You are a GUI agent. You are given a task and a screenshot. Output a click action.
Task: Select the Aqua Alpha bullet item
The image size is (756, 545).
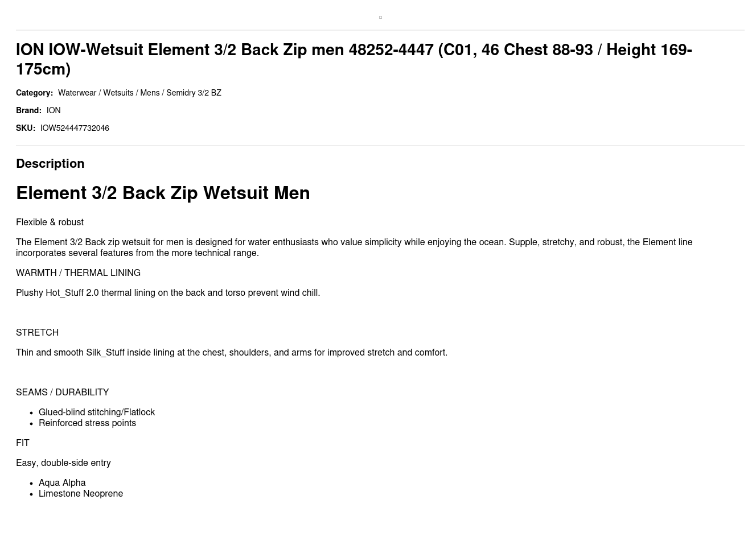tap(62, 483)
